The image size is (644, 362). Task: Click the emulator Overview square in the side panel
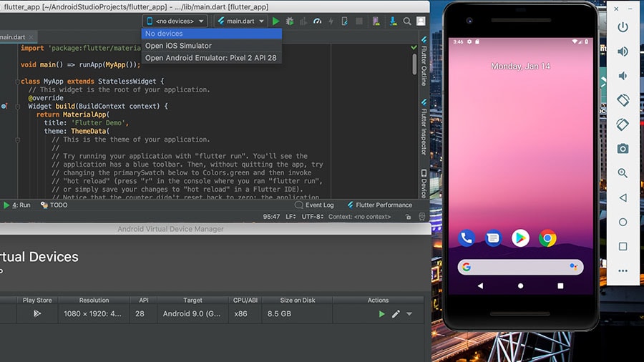pos(623,246)
